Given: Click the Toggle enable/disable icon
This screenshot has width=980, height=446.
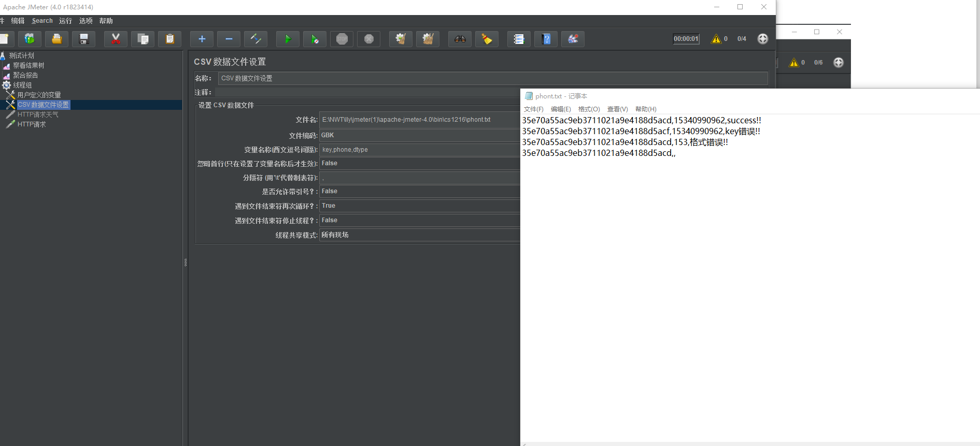Looking at the screenshot, I should pos(255,39).
